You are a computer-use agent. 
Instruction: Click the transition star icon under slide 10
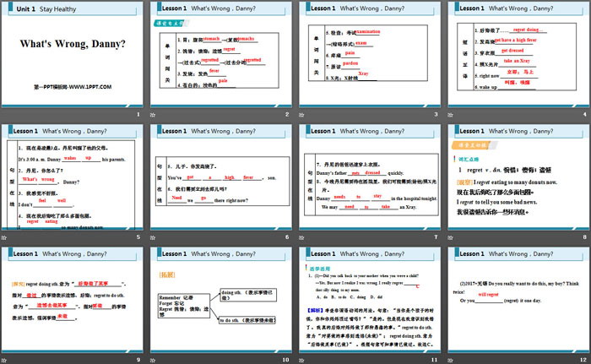(155, 359)
